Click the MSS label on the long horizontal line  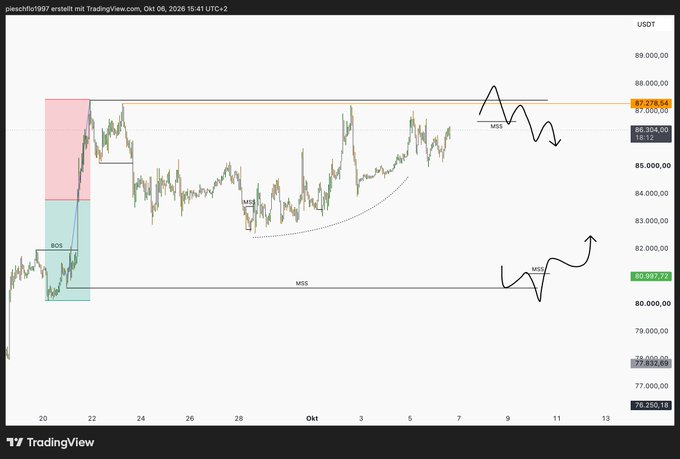302,283
